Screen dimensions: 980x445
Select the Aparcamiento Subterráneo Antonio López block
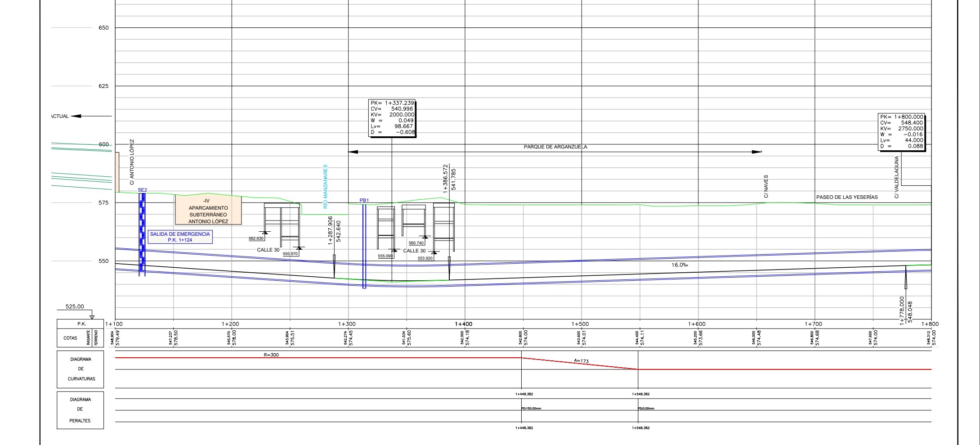point(208,211)
